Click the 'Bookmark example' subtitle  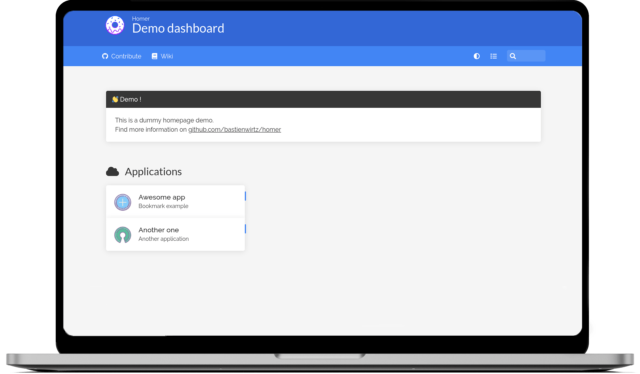pos(163,206)
